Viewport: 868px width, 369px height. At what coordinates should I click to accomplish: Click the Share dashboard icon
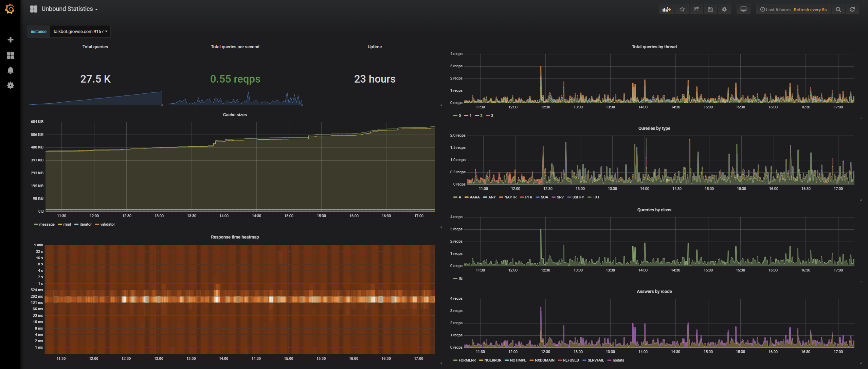point(696,10)
